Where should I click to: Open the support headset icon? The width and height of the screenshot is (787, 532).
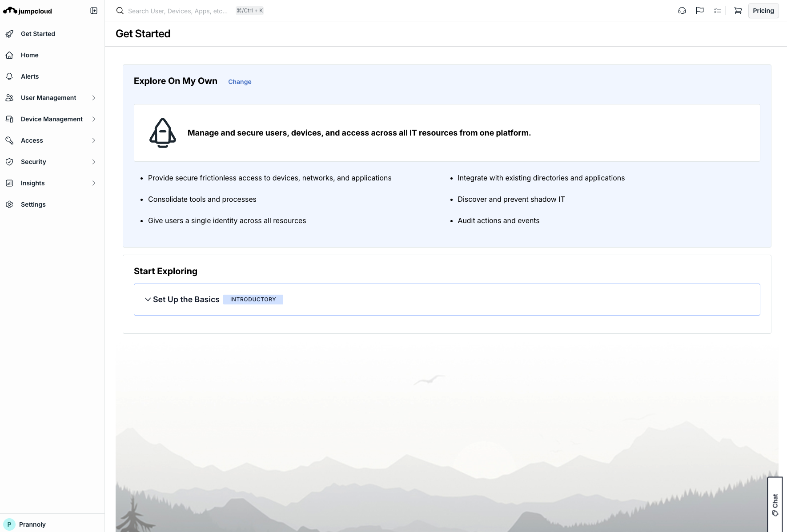[682, 11]
